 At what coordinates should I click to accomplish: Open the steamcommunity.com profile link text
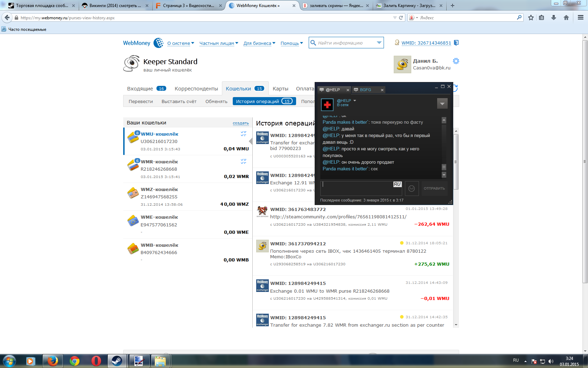(x=338, y=217)
